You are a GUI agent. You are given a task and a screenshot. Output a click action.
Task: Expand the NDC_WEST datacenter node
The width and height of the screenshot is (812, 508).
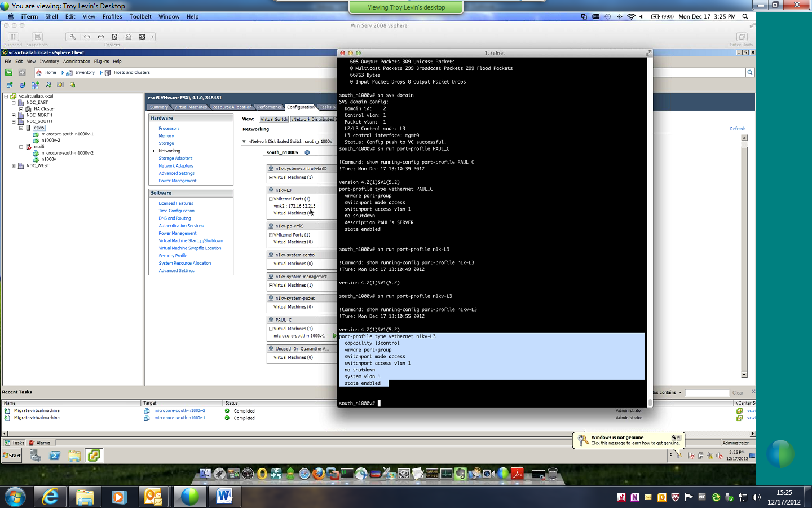pos(14,166)
